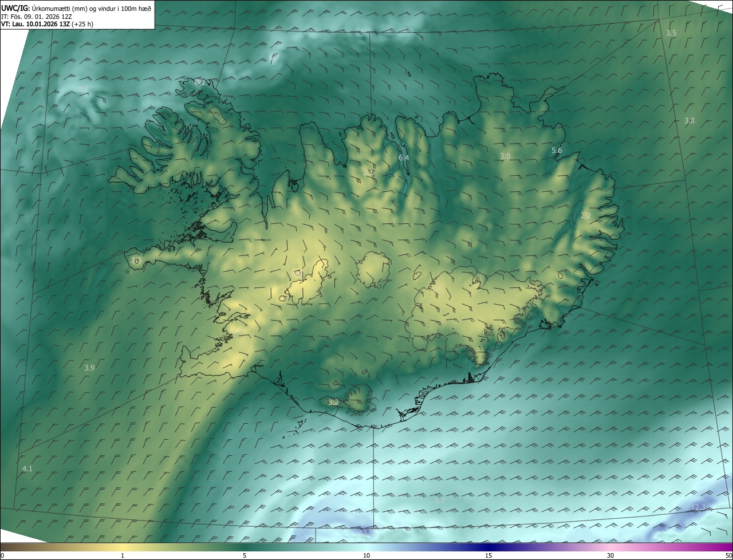Click the colorbar tick label 0

point(2,555)
